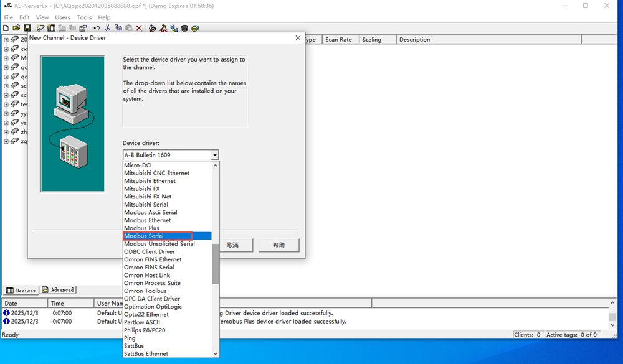This screenshot has width=623, height=364.
Task: Click the 取消 cancel button
Action: click(x=232, y=245)
